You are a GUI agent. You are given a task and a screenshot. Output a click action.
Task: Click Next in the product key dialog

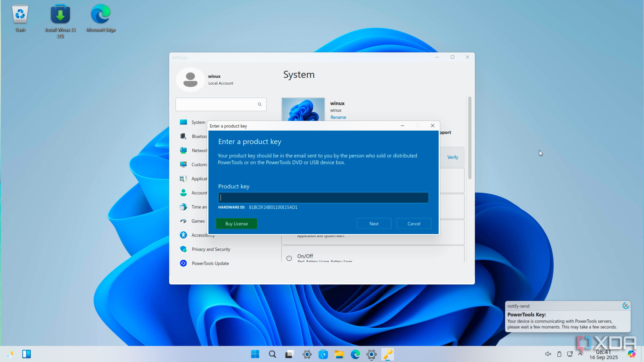[374, 224]
